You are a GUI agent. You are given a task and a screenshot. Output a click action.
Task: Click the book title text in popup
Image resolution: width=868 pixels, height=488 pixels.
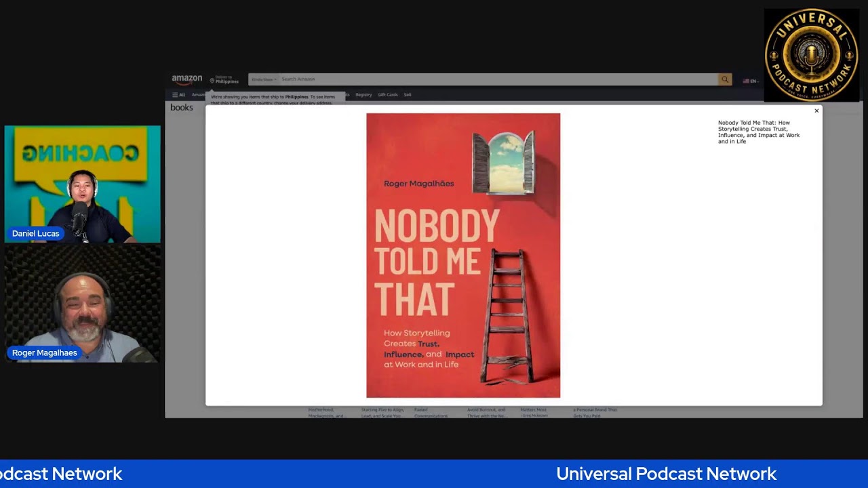[759, 132]
